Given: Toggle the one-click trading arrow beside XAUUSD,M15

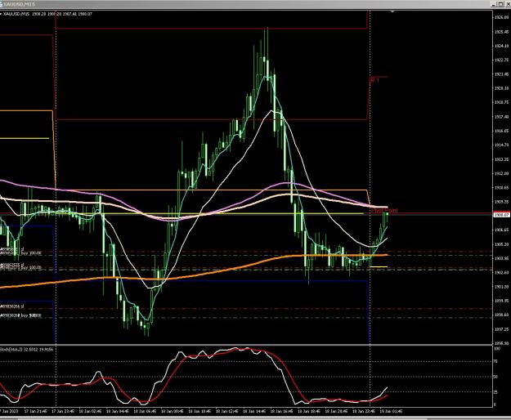Looking at the screenshot, I should coord(1,14).
